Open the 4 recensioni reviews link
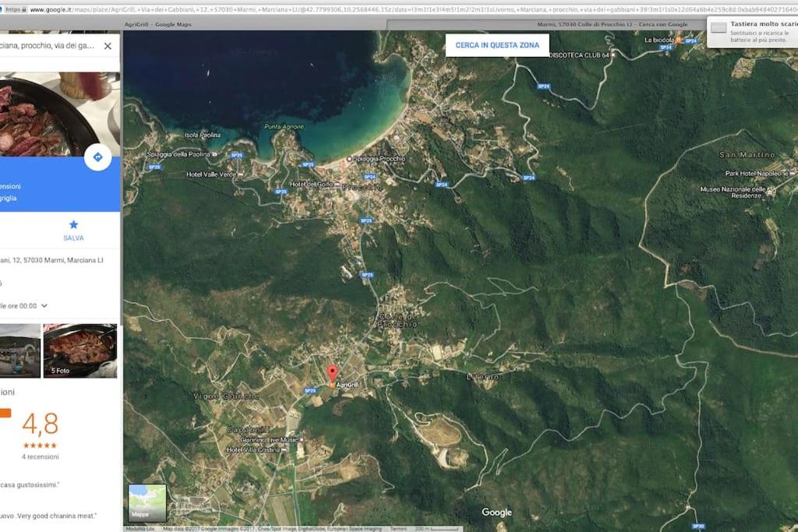 (40, 456)
